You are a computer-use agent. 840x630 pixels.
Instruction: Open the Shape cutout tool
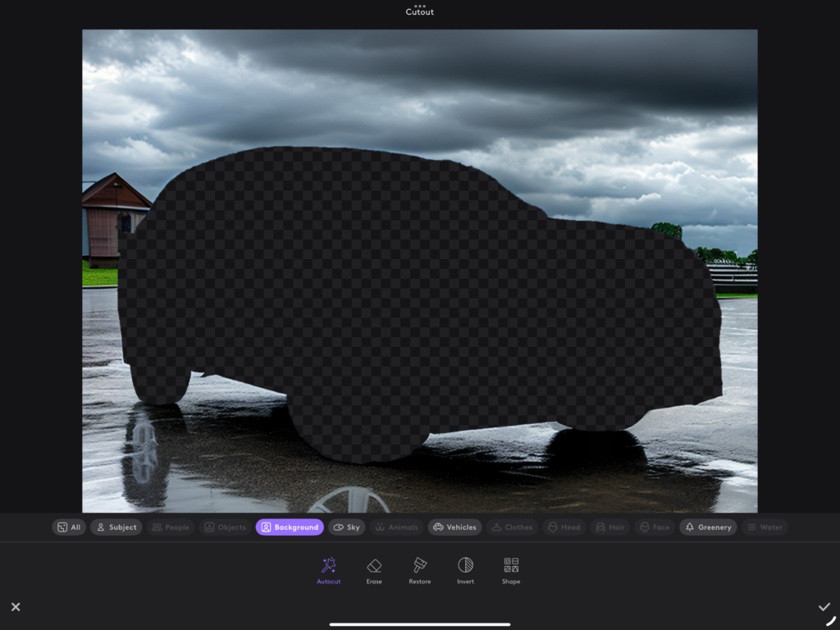point(511,570)
